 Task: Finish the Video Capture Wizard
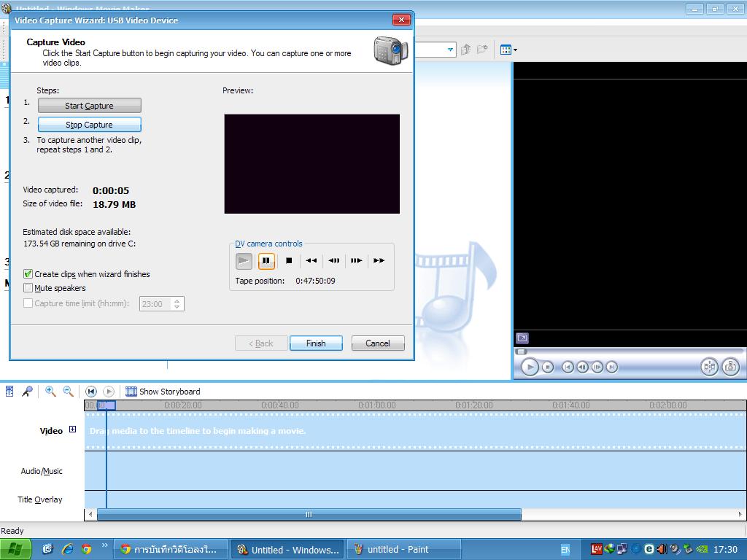click(x=316, y=343)
